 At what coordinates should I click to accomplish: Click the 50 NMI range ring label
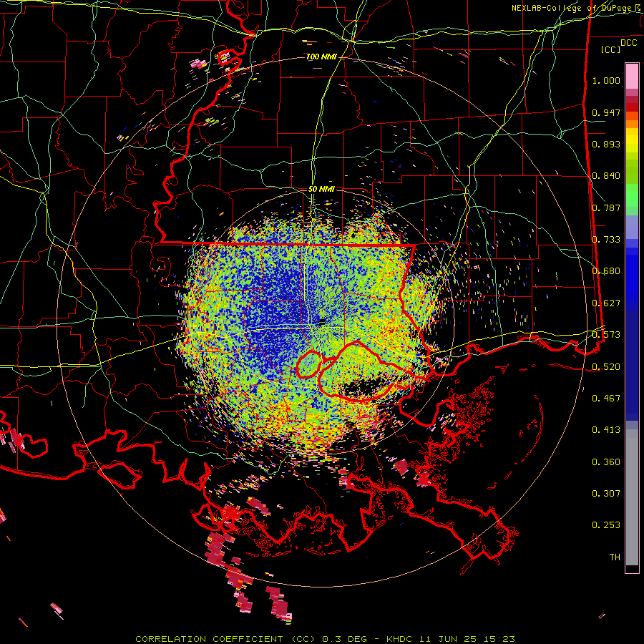coord(321,190)
